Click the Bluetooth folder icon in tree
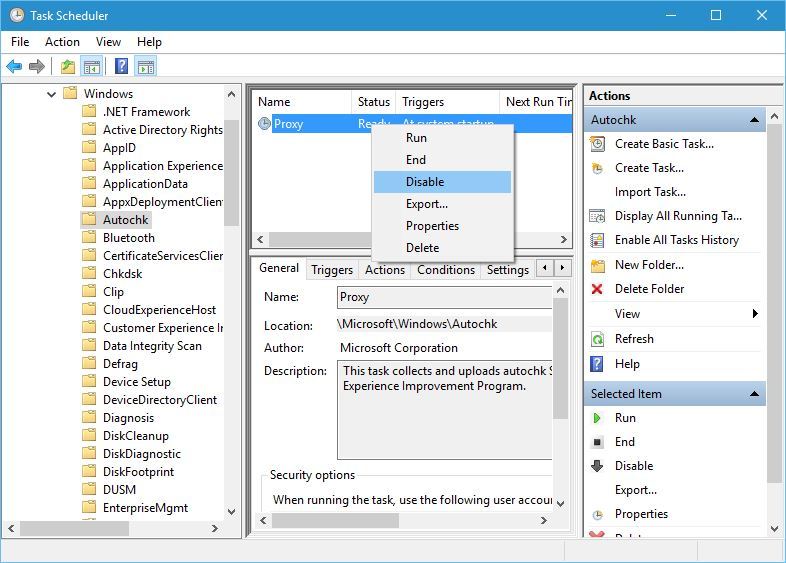786x563 pixels. pos(89,237)
